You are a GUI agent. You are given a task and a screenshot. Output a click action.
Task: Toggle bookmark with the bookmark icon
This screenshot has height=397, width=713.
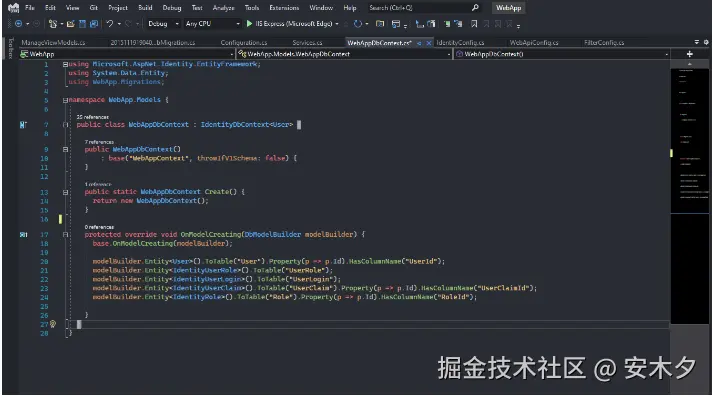click(x=474, y=24)
